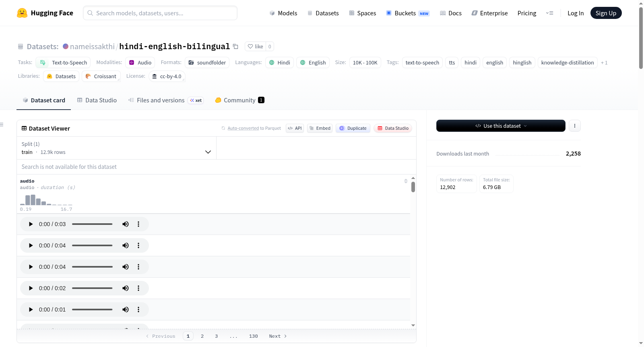Click the Duplicate button
This screenshot has height=347, width=644.
tap(353, 128)
